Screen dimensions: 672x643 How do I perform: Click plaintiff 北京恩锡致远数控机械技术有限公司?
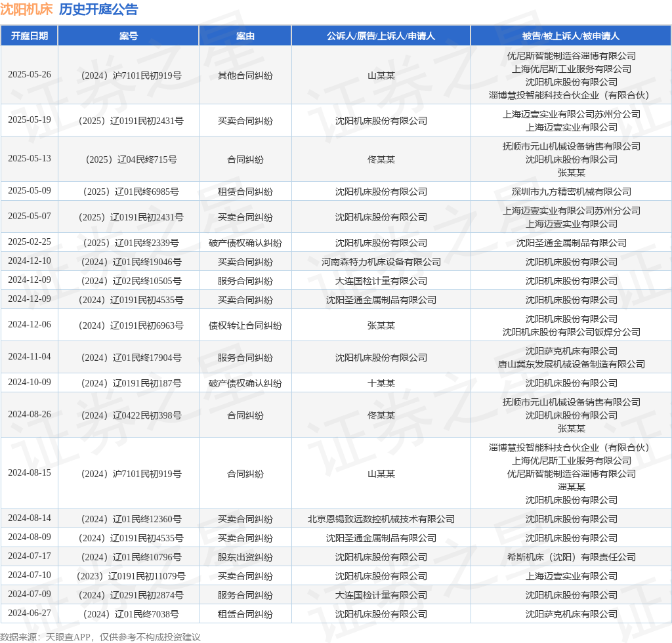[381, 519]
